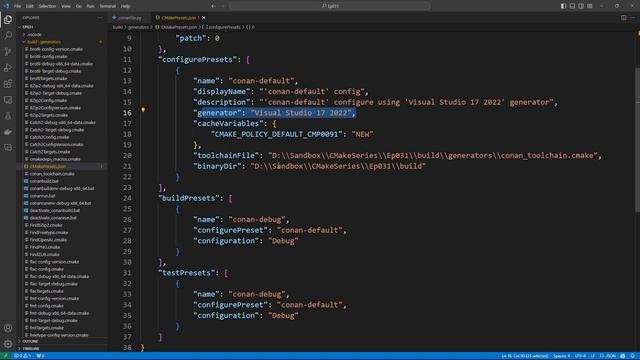Open errors and warnings status indicator
Image resolution: width=640 pixels, height=360 pixels.
pyautogui.click(x=22, y=356)
